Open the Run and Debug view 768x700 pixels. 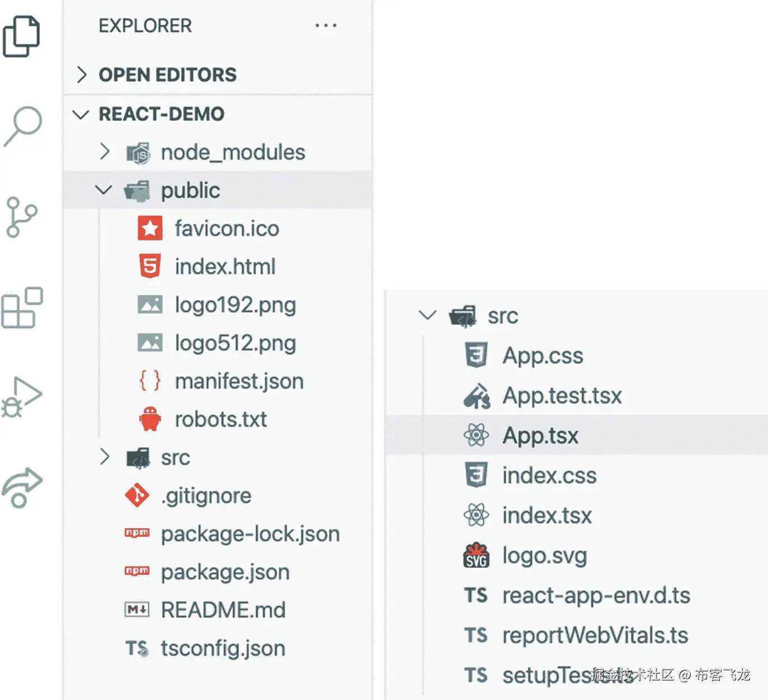pos(21,397)
